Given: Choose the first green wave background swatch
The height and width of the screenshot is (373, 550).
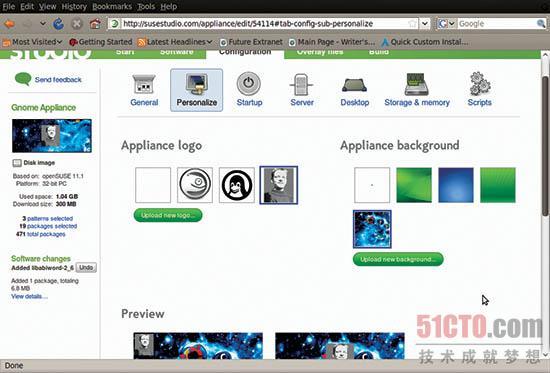Looking at the screenshot, I should point(414,185).
